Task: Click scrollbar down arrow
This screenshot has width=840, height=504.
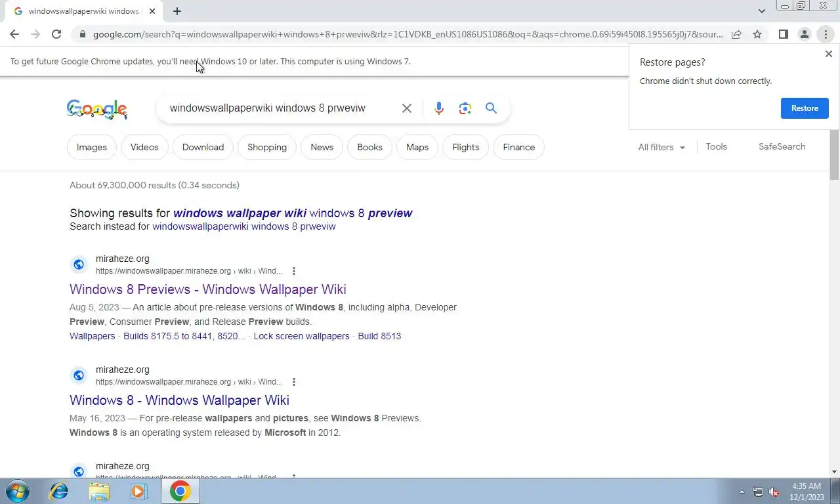Action: pos(834,472)
